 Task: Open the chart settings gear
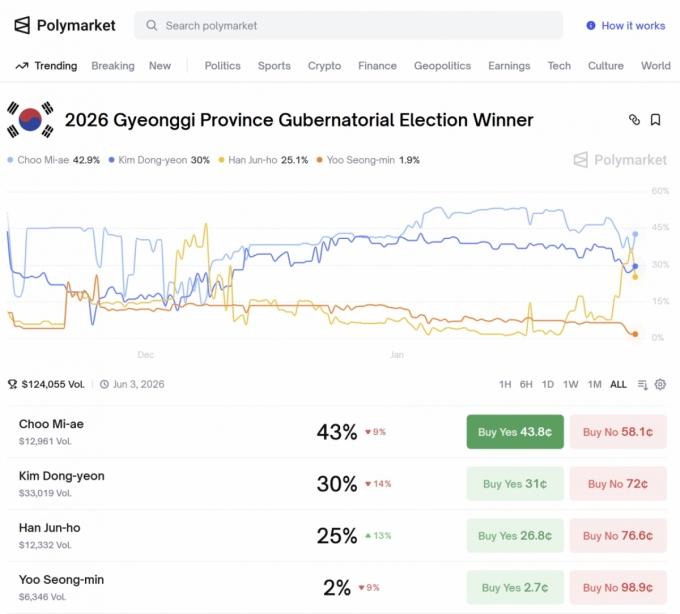pyautogui.click(x=660, y=384)
